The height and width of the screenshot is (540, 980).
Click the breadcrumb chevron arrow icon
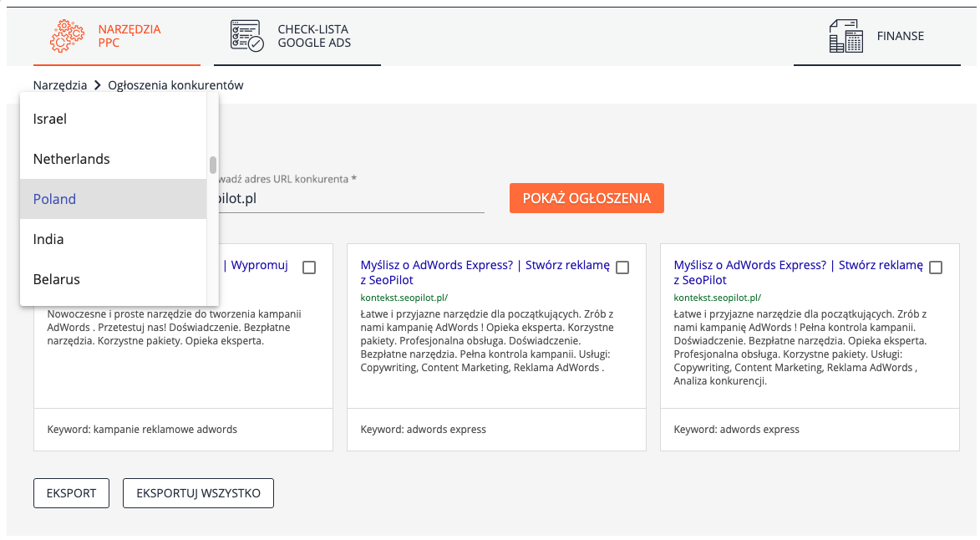click(x=98, y=85)
